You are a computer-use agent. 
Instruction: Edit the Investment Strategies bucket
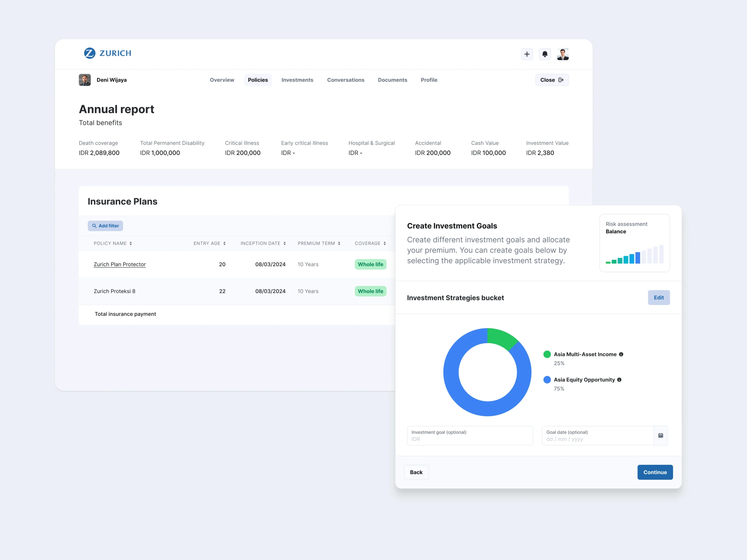click(x=658, y=297)
